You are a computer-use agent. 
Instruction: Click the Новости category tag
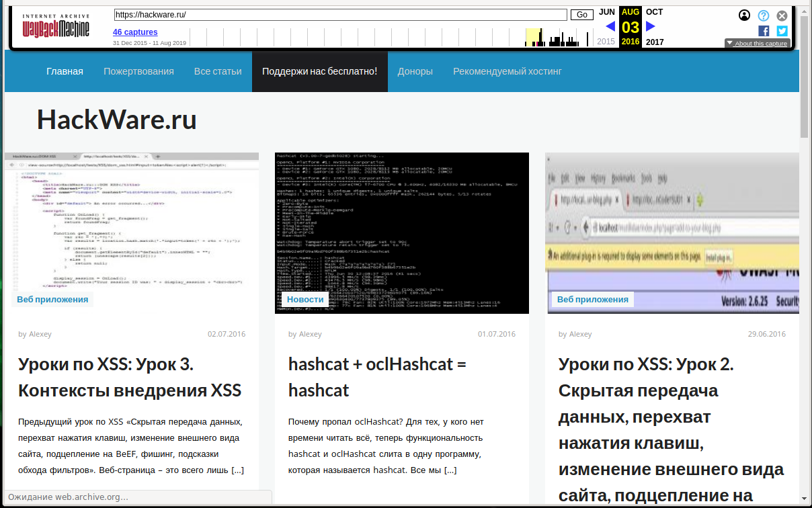click(x=305, y=300)
